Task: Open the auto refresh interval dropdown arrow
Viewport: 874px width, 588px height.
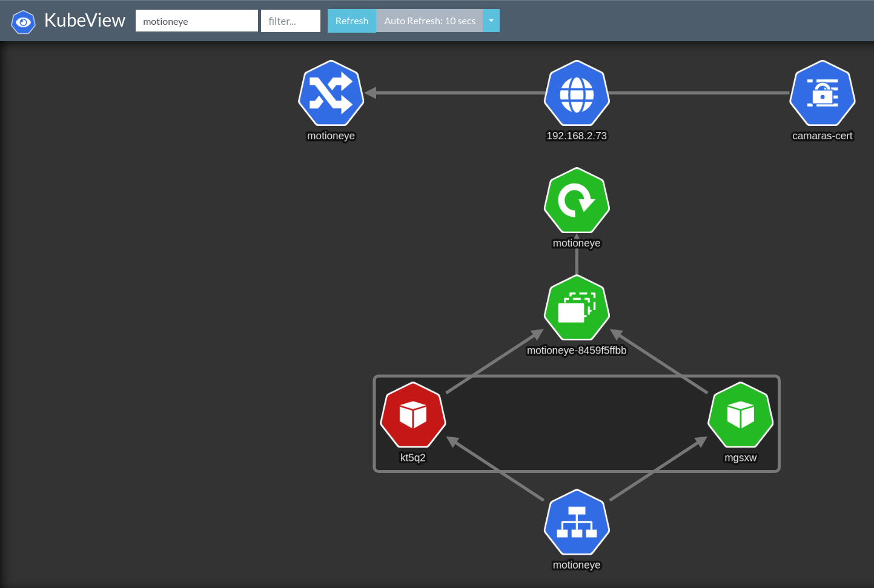Action: pyautogui.click(x=491, y=21)
